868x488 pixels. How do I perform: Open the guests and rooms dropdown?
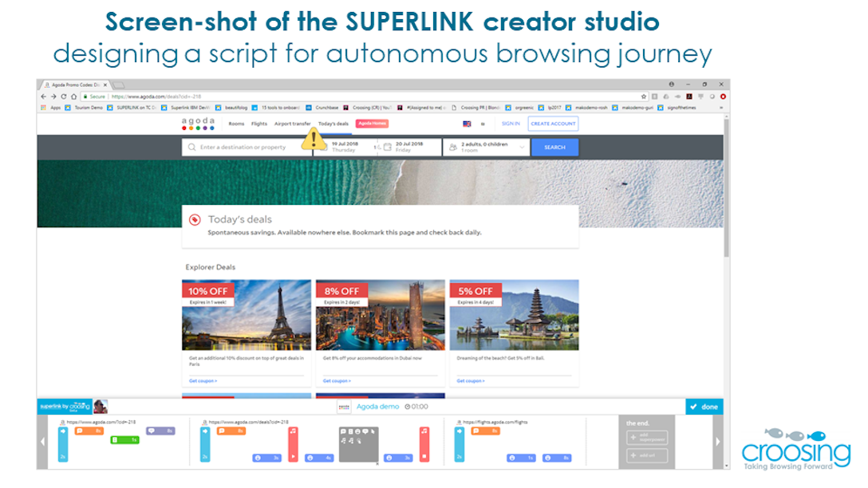486,147
